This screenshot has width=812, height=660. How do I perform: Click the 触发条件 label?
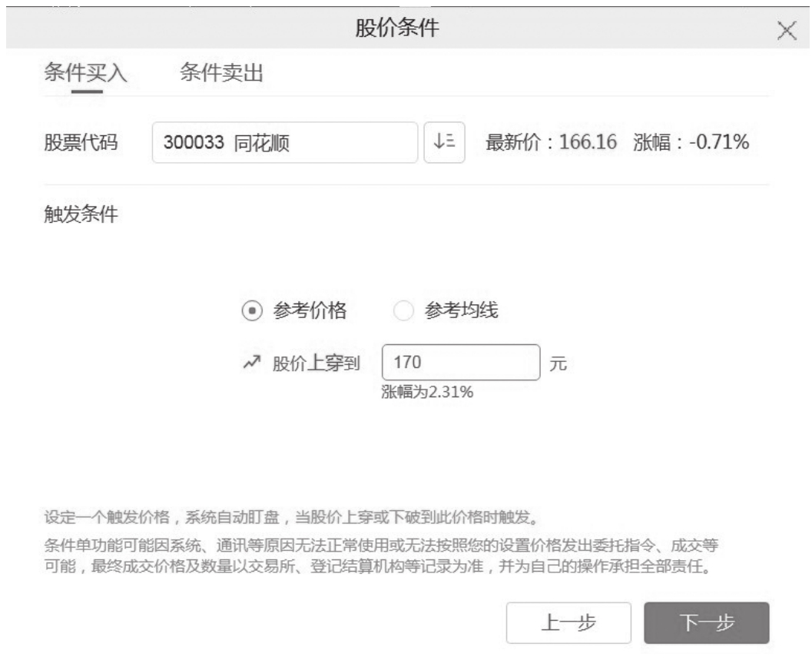[81, 214]
